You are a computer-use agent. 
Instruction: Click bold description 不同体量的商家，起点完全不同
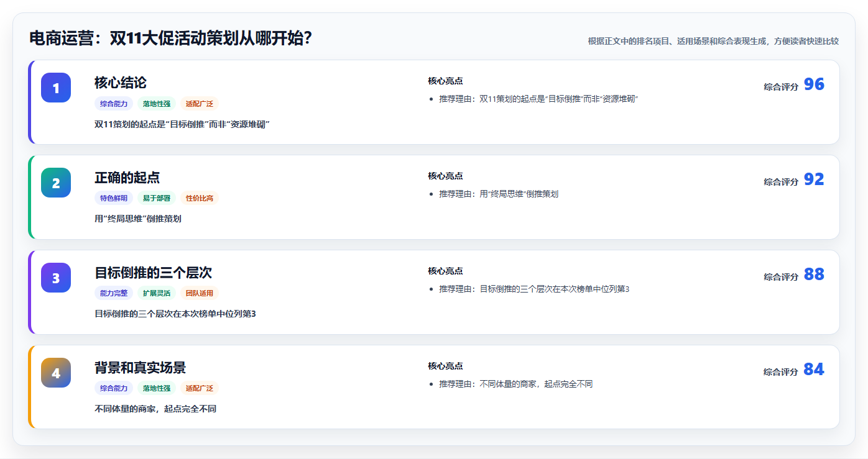[155, 409]
